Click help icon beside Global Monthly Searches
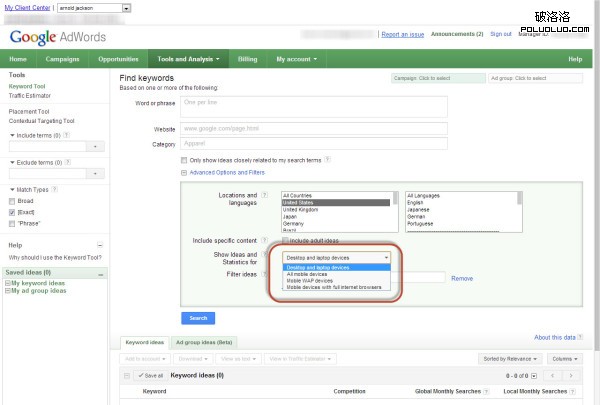Screen dimensions: 600x405 coord(486,392)
